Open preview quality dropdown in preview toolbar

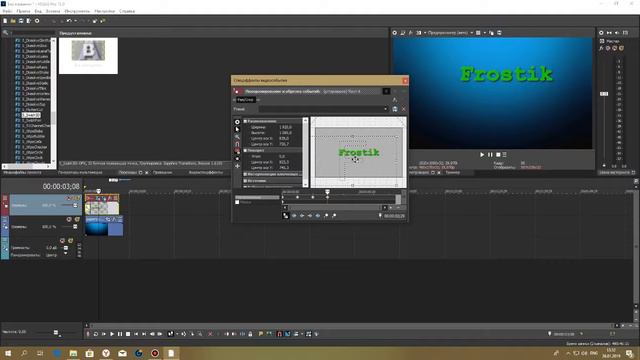tap(471, 33)
